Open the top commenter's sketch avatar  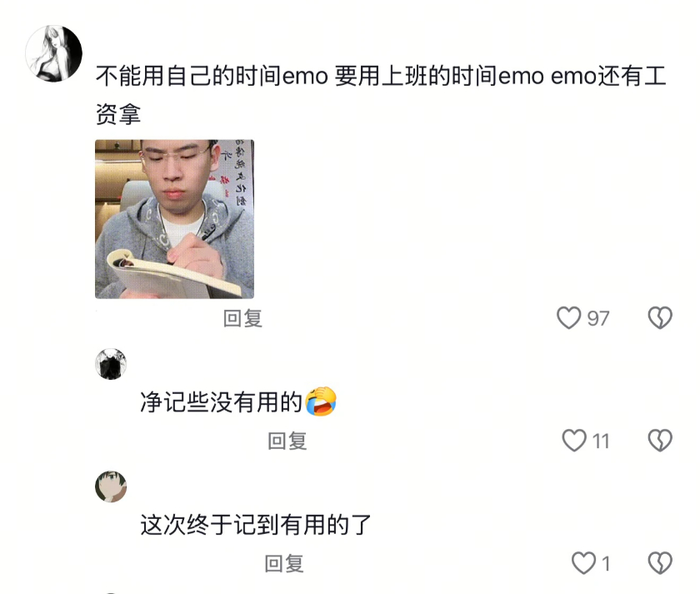click(x=53, y=53)
